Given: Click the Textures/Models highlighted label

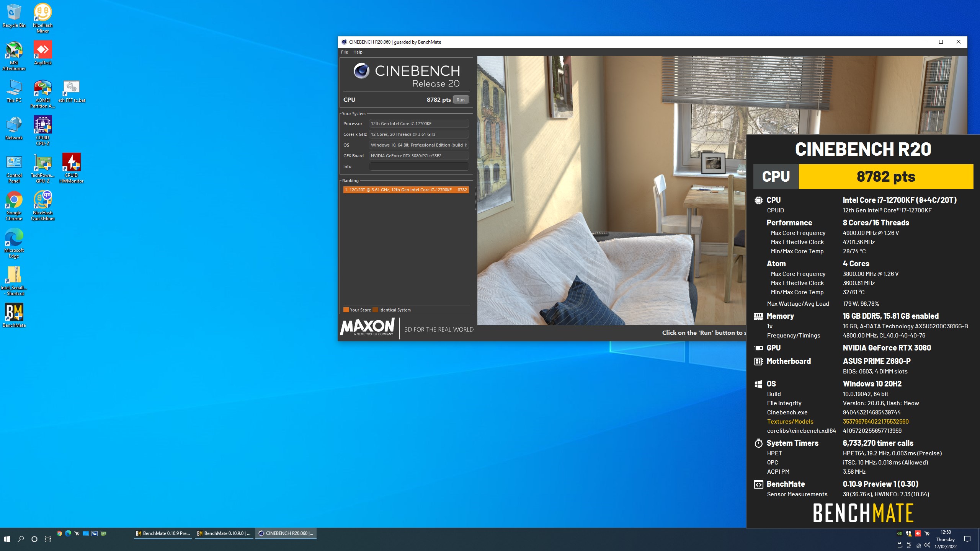Looking at the screenshot, I should (790, 421).
